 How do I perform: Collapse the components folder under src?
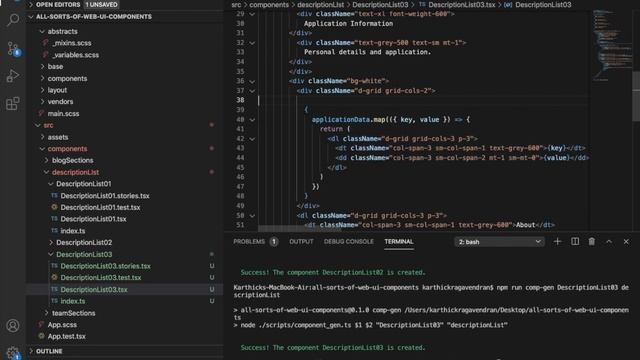67,149
